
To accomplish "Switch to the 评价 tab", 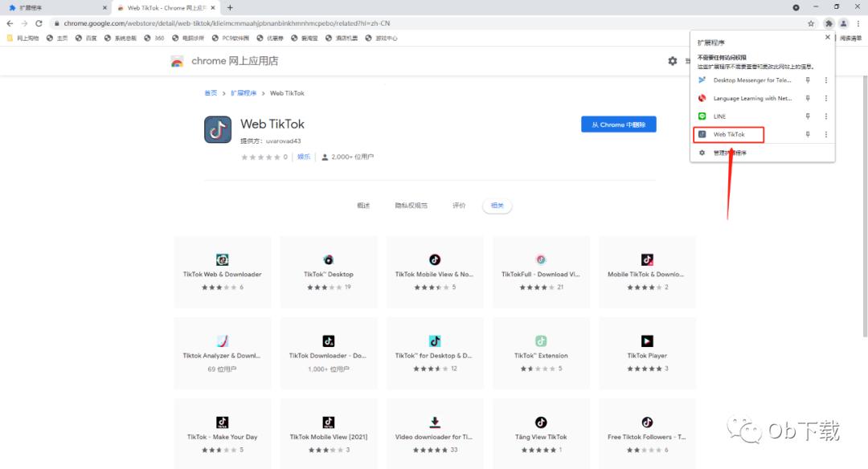I will [460, 205].
